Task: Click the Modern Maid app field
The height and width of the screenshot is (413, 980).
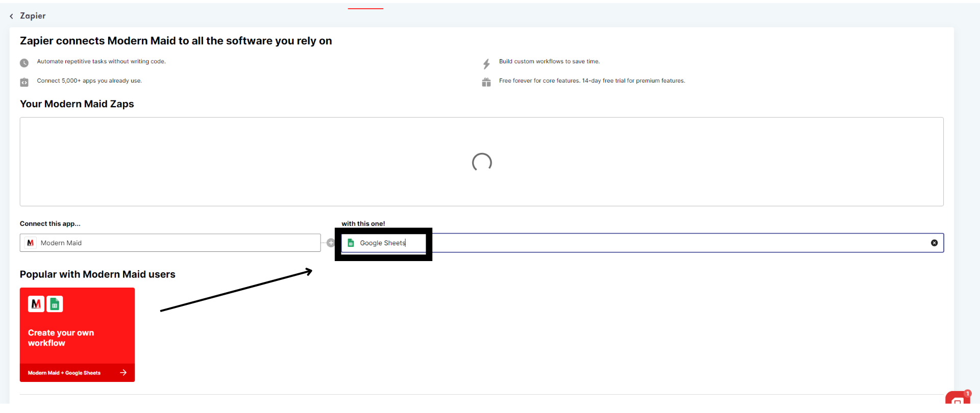Action: tap(170, 243)
